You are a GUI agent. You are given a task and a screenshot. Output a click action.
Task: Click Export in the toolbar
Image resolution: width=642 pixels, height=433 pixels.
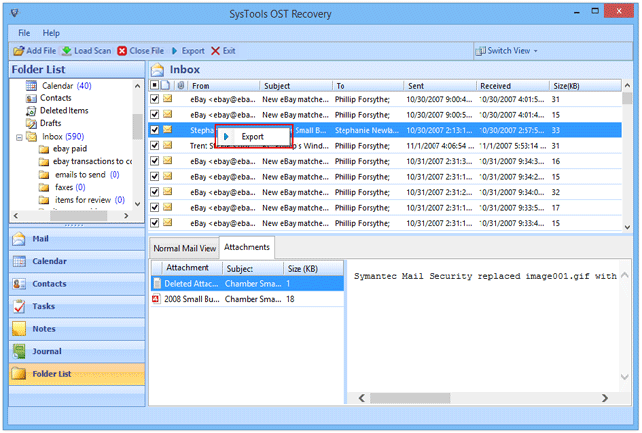point(188,51)
